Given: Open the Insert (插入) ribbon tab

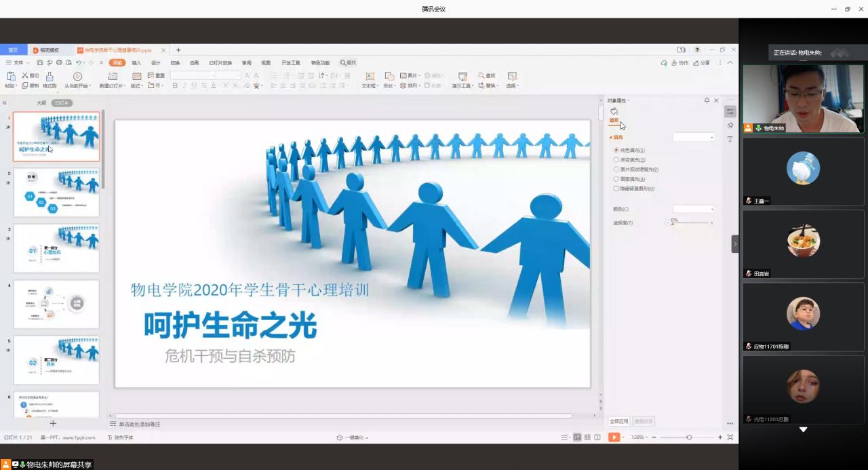Looking at the screenshot, I should tap(136, 62).
